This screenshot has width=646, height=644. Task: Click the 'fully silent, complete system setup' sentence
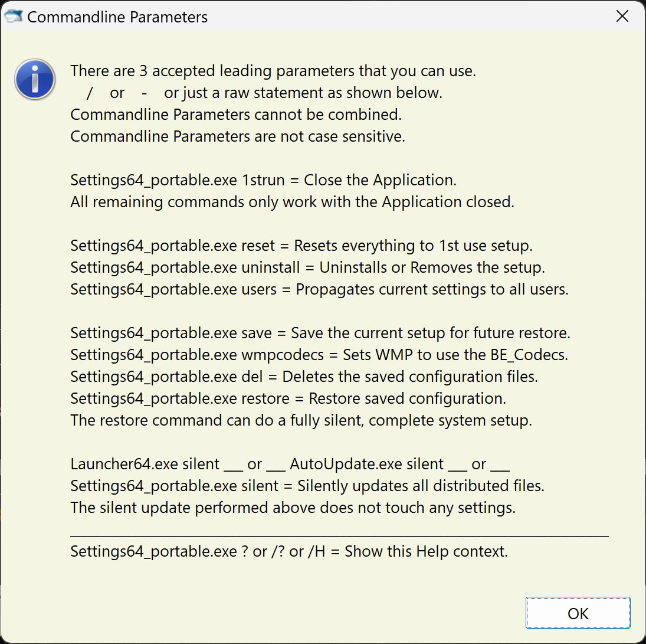(301, 420)
